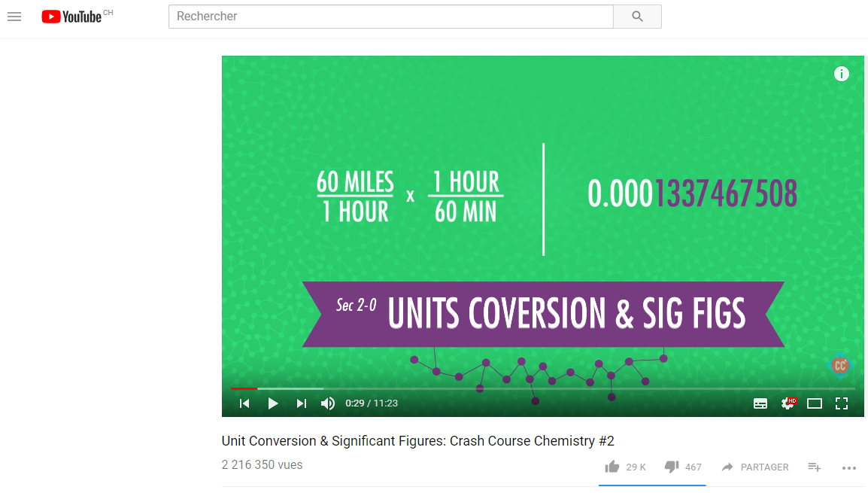Viewport: 868px width, 493px height.
Task: Open the hamburger guide menu
Action: point(14,17)
